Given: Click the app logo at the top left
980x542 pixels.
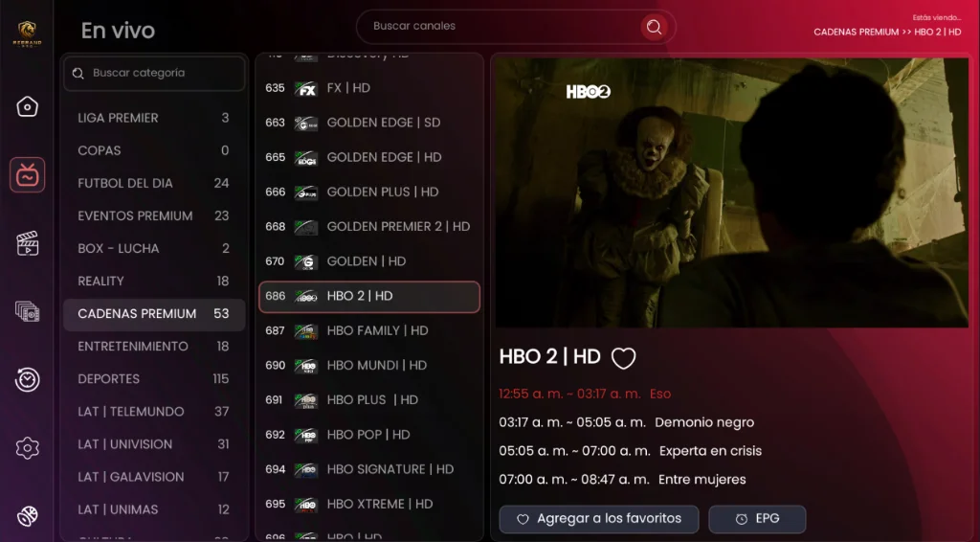Looking at the screenshot, I should coord(27,33).
